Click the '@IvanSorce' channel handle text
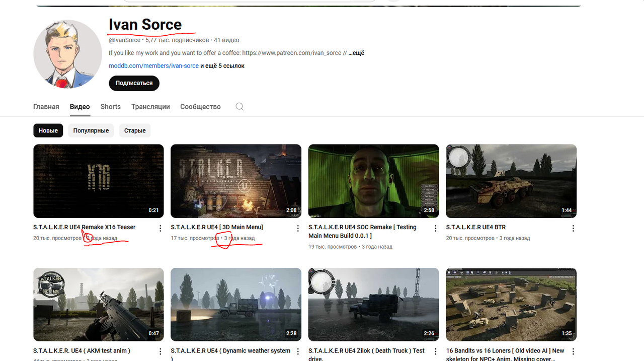 [x=125, y=40]
